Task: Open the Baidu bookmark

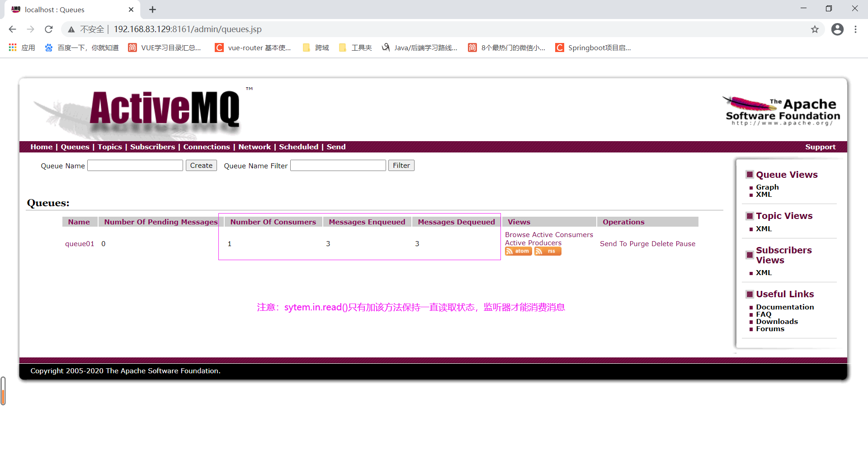Action: tap(82, 48)
